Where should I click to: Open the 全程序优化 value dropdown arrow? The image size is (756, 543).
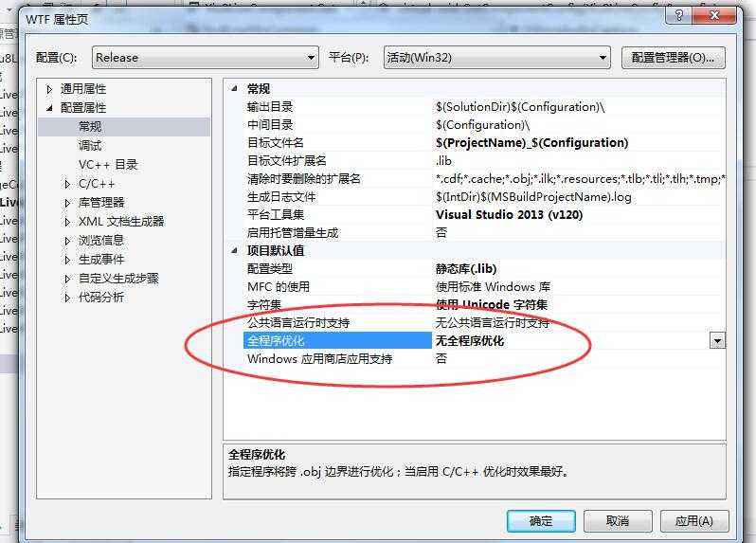point(717,341)
